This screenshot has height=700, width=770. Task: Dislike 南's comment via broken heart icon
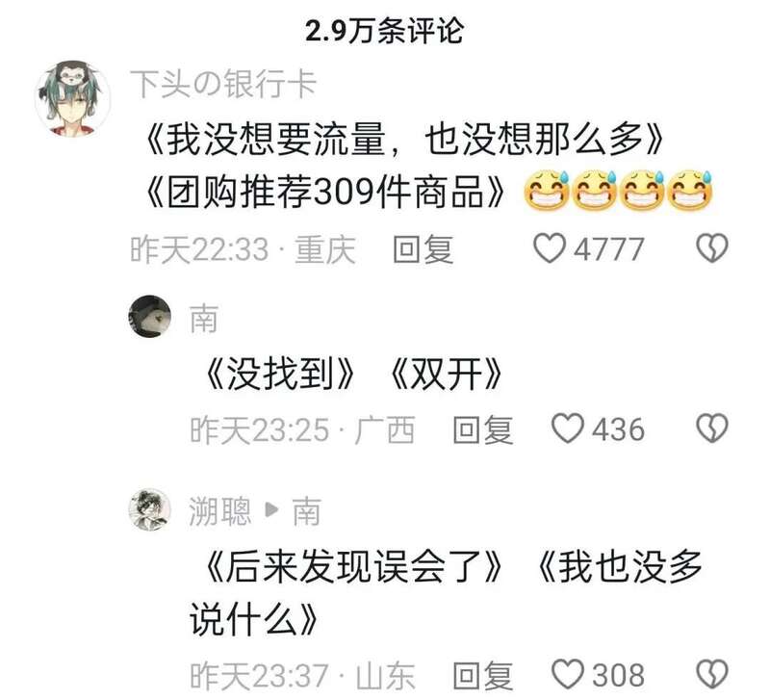click(x=712, y=428)
